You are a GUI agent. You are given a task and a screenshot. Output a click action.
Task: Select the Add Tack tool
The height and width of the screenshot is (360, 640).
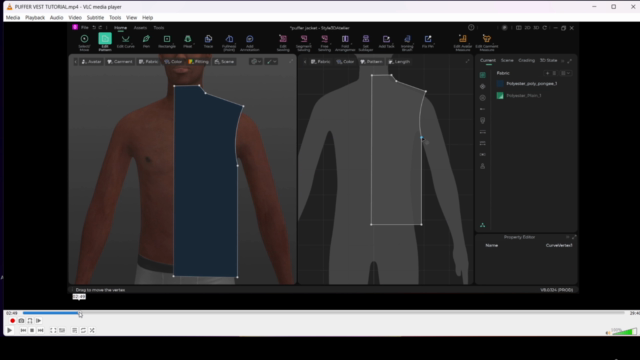tap(386, 42)
